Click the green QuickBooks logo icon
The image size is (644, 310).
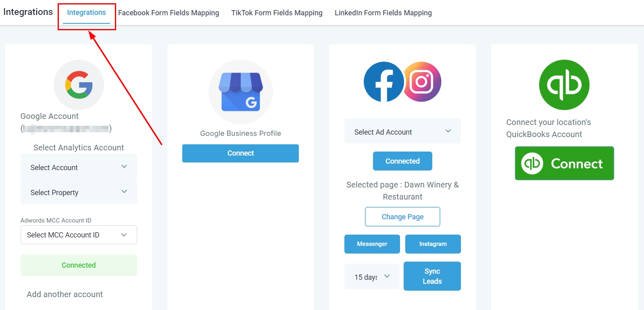(564, 85)
